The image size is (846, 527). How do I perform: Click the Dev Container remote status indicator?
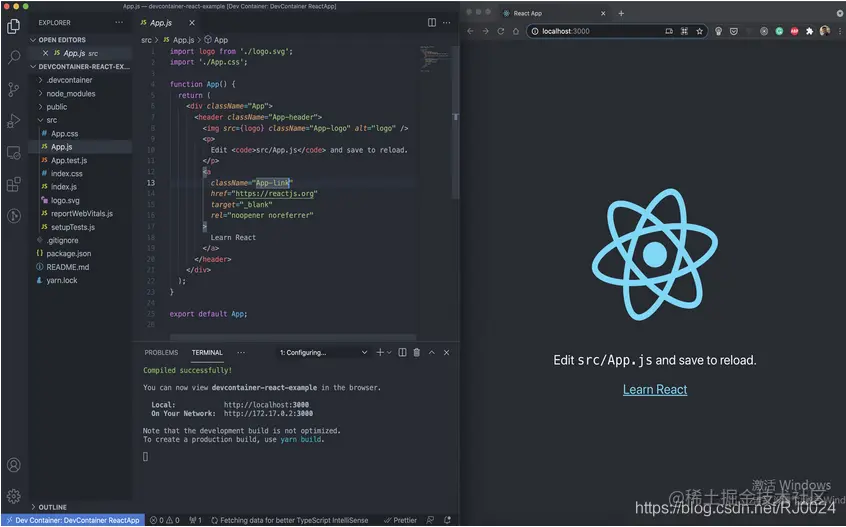click(x=73, y=521)
